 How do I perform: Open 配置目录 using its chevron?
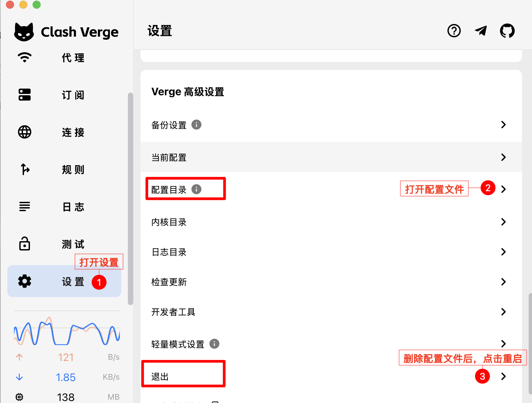pyautogui.click(x=503, y=189)
